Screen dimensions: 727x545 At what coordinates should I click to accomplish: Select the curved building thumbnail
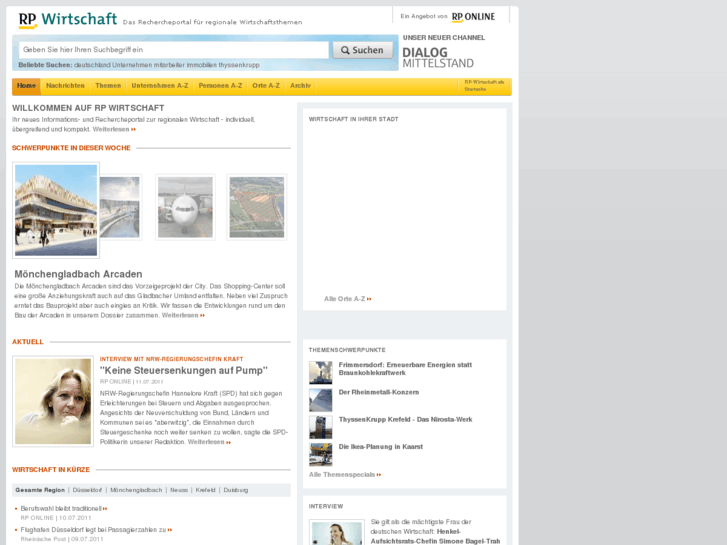[x=120, y=207]
